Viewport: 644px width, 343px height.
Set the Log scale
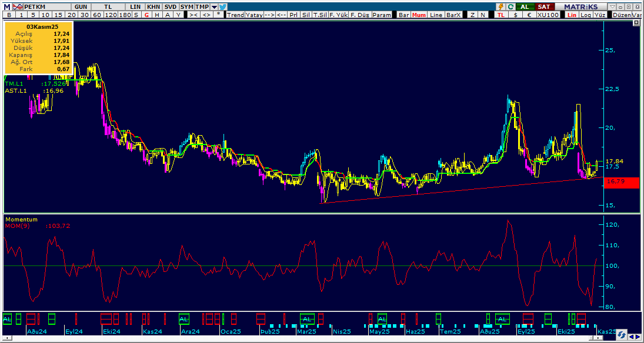tap(586, 14)
